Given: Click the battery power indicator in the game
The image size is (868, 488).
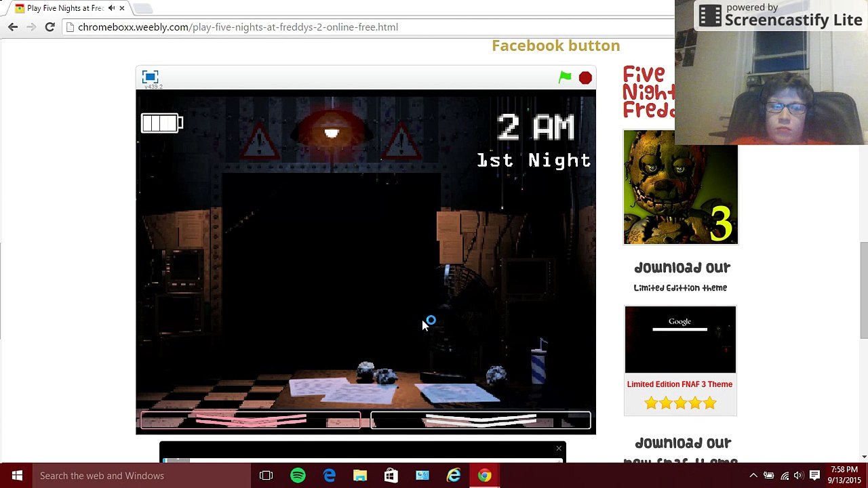Looking at the screenshot, I should pyautogui.click(x=162, y=123).
